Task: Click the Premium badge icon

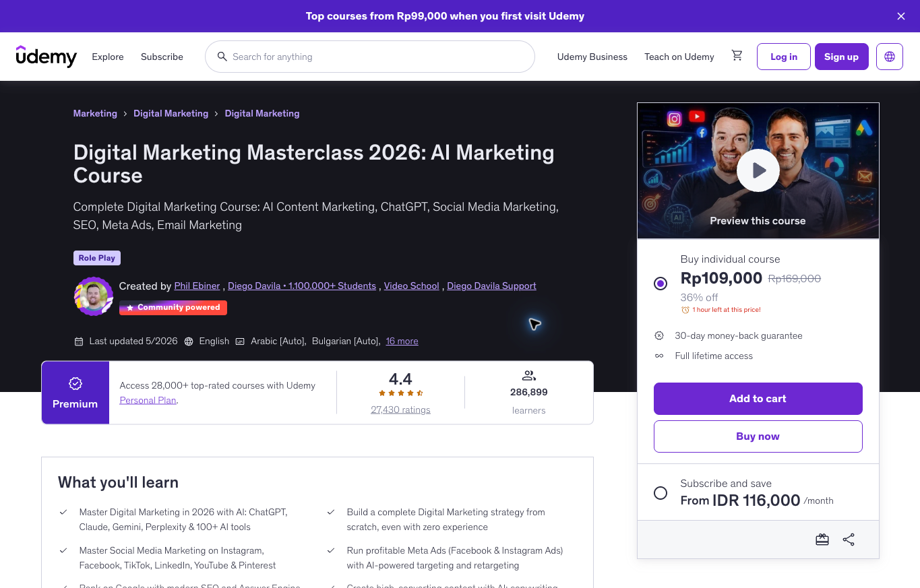Action: coord(75,383)
